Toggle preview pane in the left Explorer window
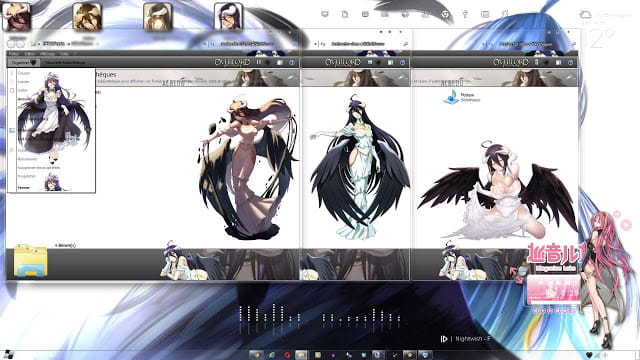The height and width of the screenshot is (360, 640). (280, 62)
